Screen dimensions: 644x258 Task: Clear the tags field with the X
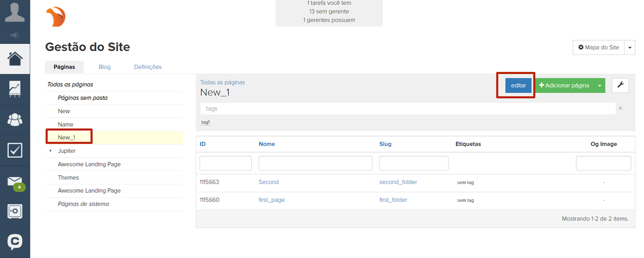(x=620, y=108)
